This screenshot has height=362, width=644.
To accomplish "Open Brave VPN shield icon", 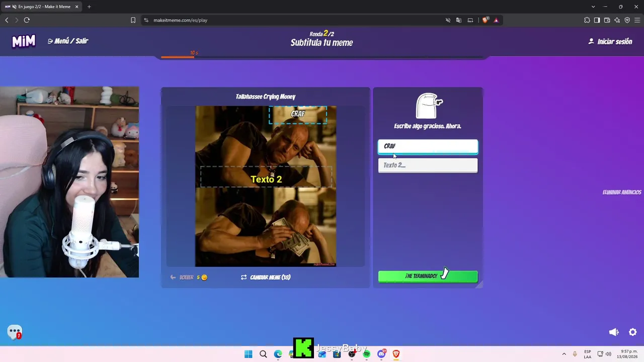I will tap(627, 20).
